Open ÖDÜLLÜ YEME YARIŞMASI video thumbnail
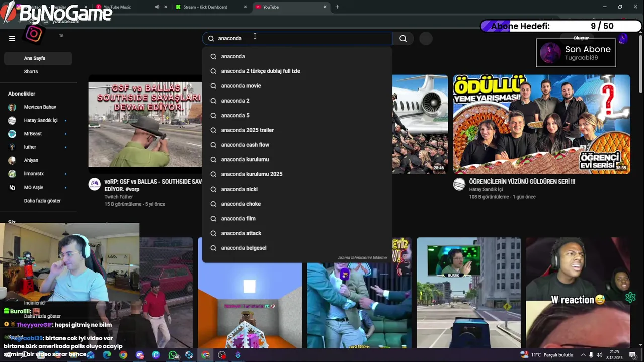This screenshot has width=644, height=362. 541,124
